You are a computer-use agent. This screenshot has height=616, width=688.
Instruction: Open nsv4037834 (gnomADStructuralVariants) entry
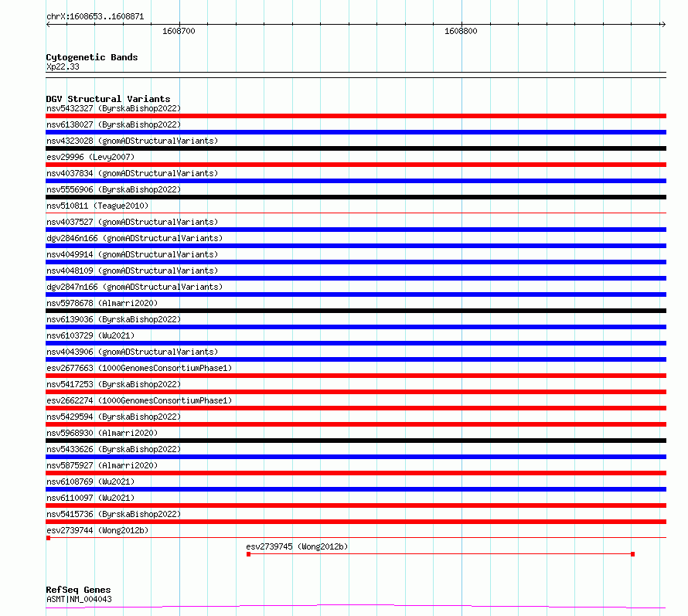pos(132,173)
